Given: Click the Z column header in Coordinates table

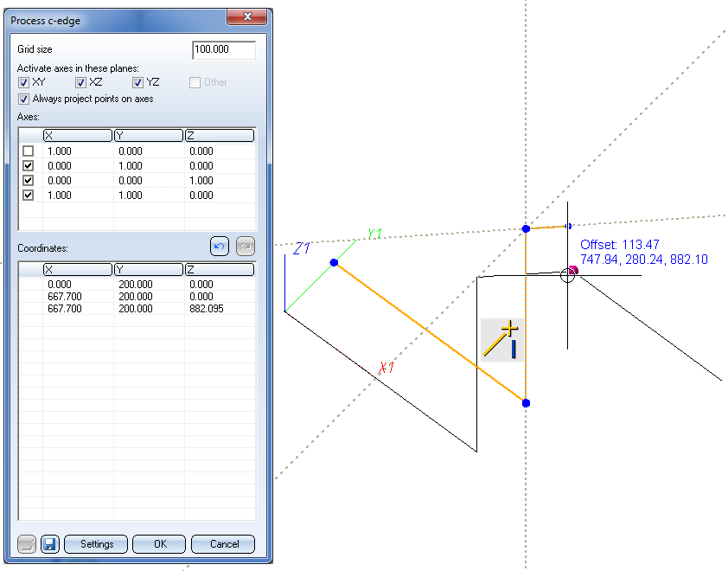Looking at the screenshot, I should [219, 270].
